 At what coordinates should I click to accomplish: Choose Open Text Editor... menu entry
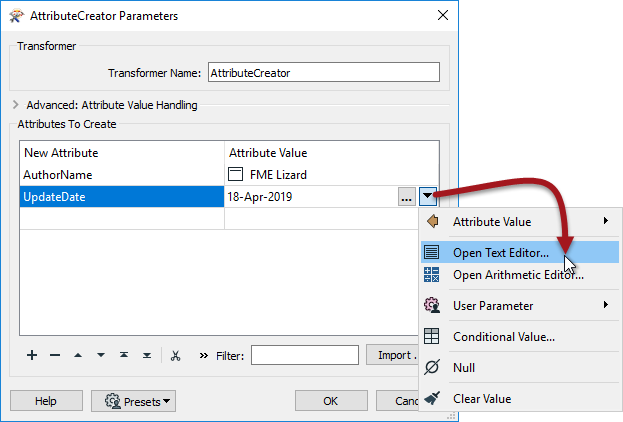click(x=520, y=252)
